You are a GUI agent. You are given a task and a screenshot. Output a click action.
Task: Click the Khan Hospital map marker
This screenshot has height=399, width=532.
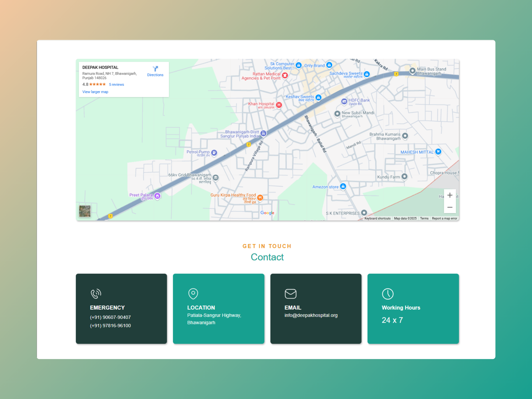coord(279,105)
